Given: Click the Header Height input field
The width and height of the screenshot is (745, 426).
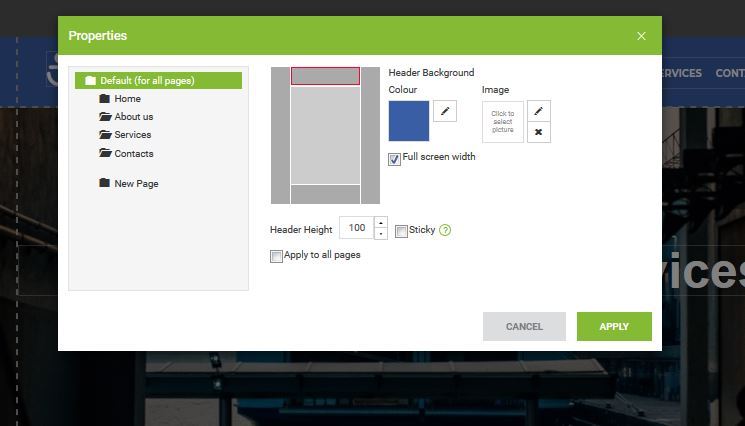Looking at the screenshot, I should click(356, 228).
